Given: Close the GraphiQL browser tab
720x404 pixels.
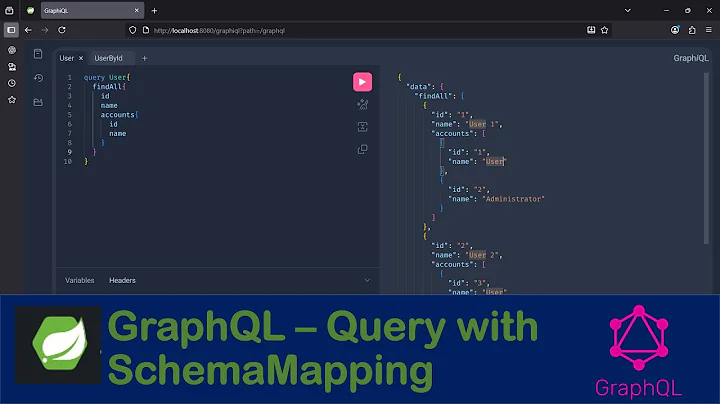Looking at the screenshot, I should (x=136, y=11).
